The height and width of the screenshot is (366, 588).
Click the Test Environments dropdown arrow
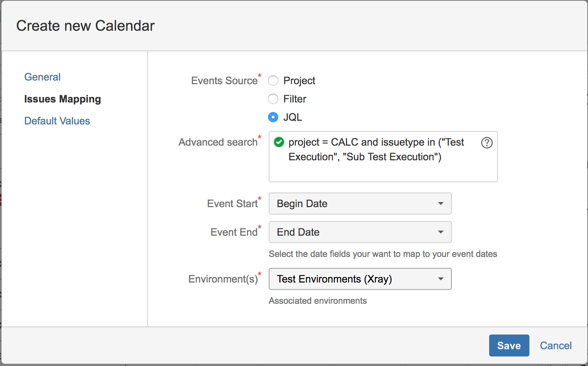(441, 279)
